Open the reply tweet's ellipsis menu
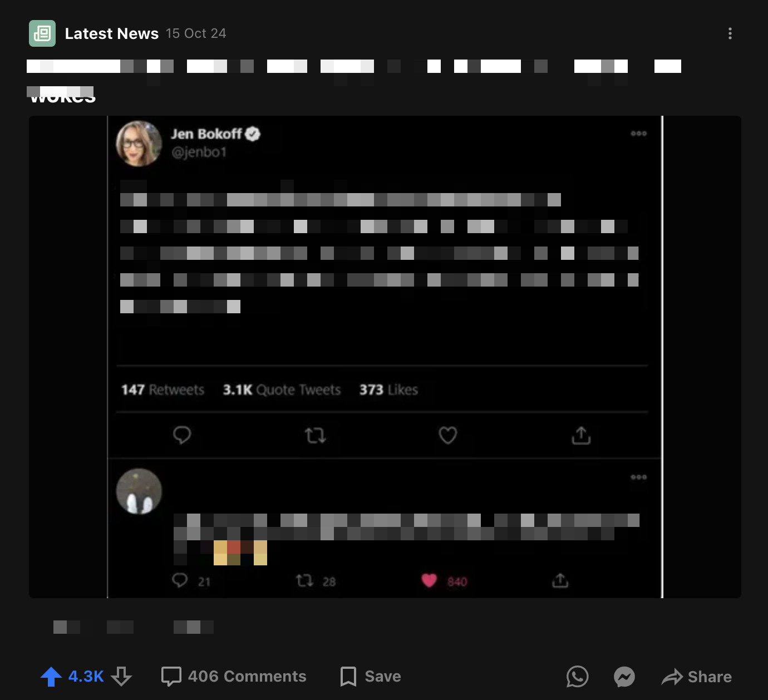The image size is (768, 700). click(x=639, y=477)
